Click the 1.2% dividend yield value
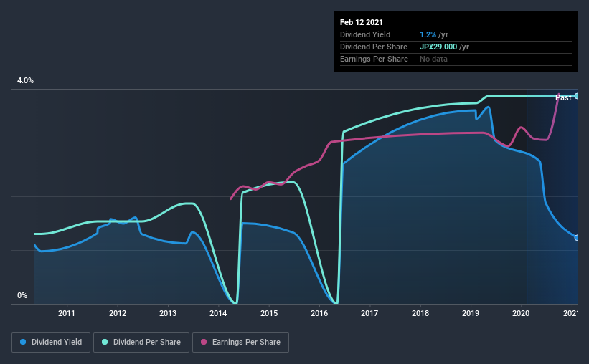 tap(428, 34)
